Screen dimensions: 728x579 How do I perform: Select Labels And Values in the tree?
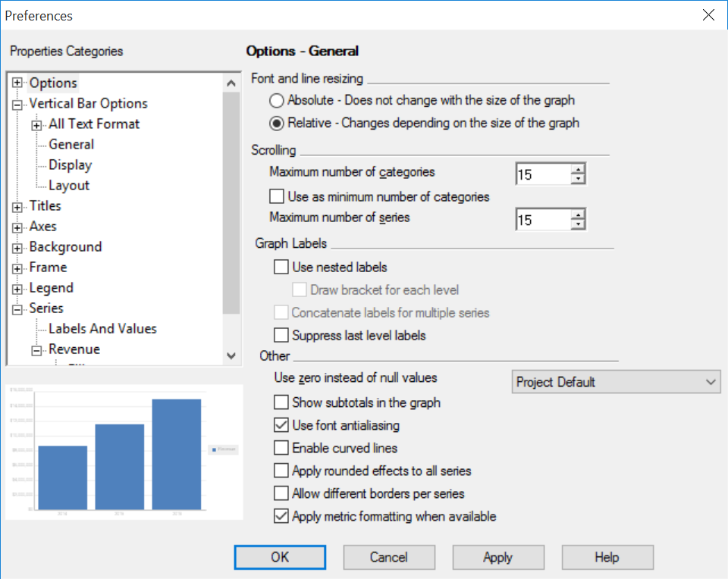(101, 328)
